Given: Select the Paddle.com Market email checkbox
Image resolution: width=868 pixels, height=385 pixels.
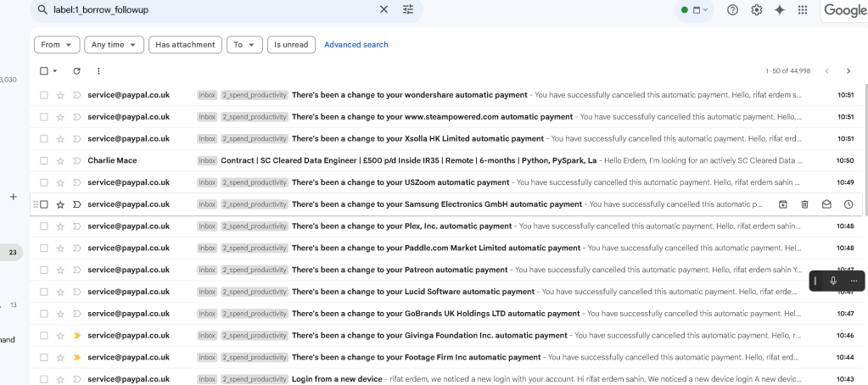Looking at the screenshot, I should [x=44, y=248].
